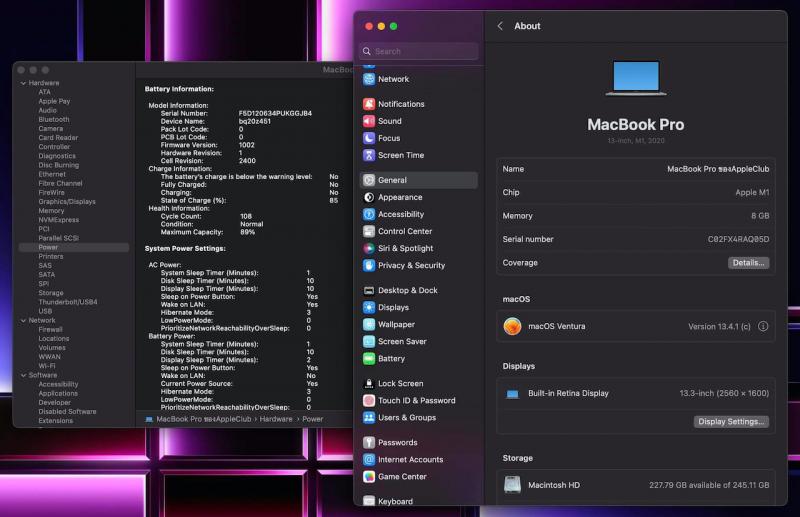The image size is (800, 517).
Task: Select the Sound speaker icon
Action: tap(369, 121)
